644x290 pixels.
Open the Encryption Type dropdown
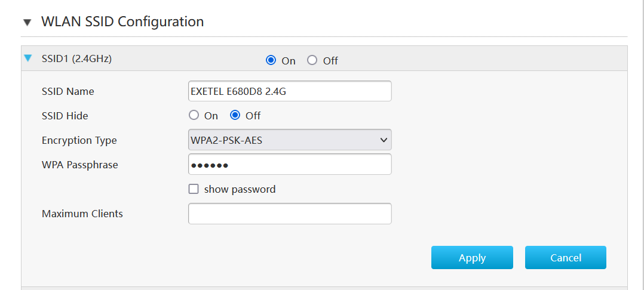[x=290, y=140]
